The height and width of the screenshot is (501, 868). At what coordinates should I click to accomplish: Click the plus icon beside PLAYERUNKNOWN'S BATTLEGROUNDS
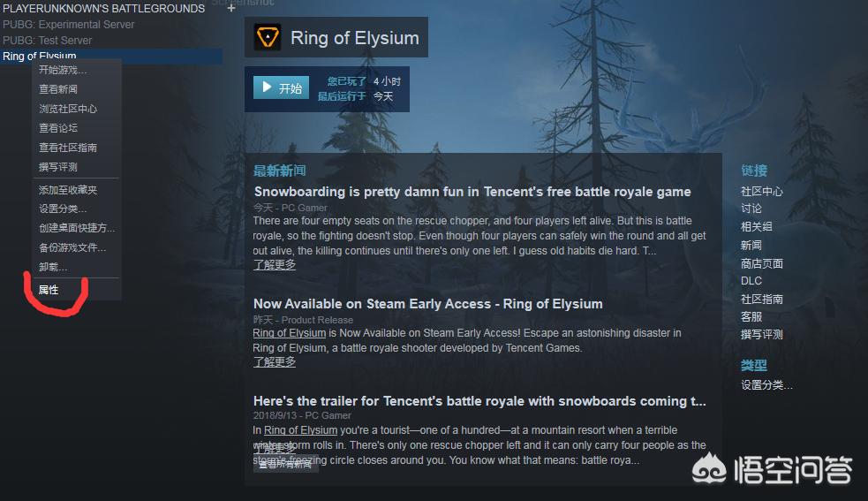tap(231, 8)
